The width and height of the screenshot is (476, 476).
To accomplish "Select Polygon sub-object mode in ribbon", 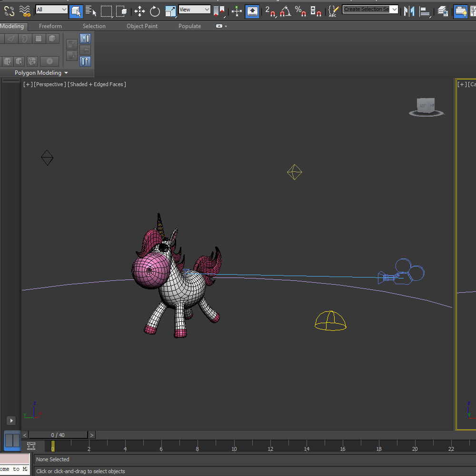I will 39,39.
